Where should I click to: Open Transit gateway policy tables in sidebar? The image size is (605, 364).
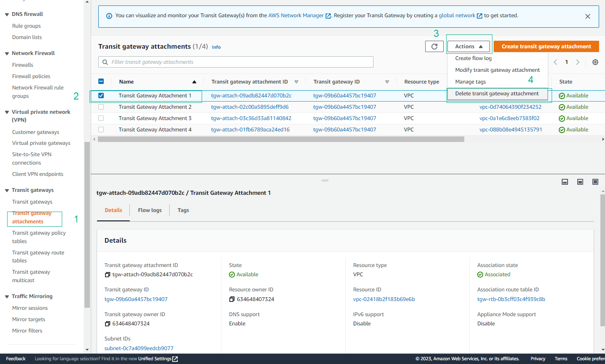pyautogui.click(x=39, y=237)
